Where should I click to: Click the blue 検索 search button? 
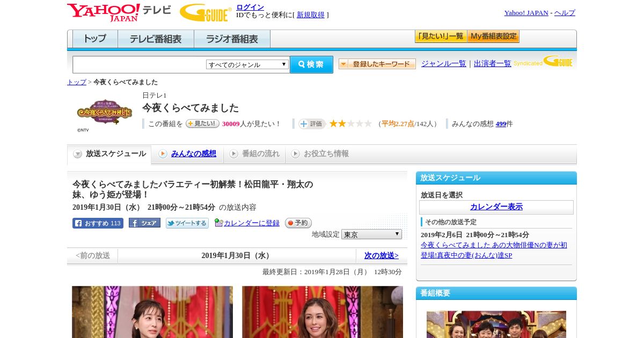pyautogui.click(x=311, y=64)
